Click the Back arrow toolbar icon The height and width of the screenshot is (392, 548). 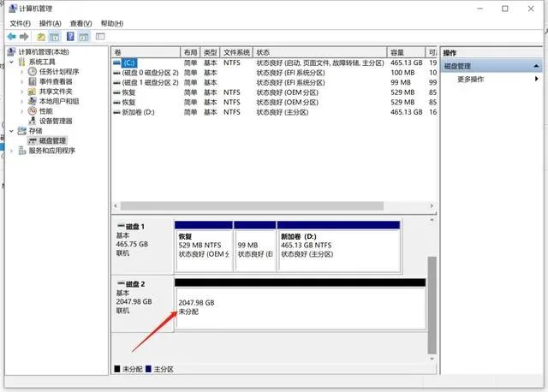11,36
